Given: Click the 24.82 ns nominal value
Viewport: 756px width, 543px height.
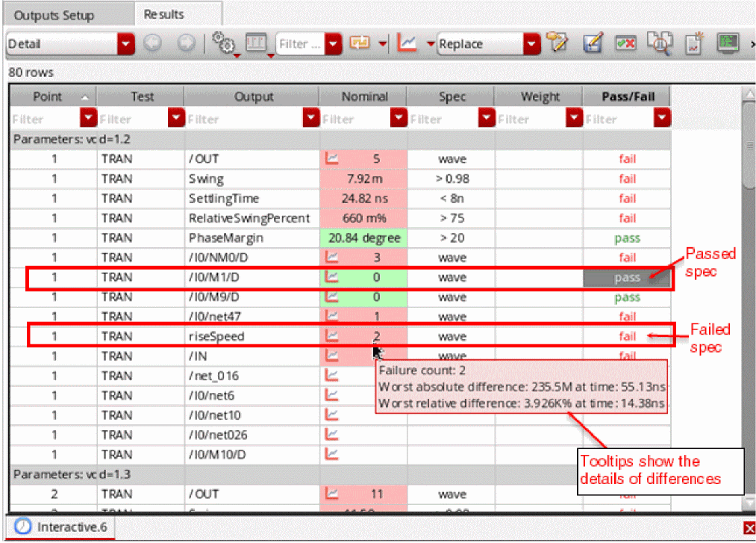Looking at the screenshot, I should tap(364, 199).
